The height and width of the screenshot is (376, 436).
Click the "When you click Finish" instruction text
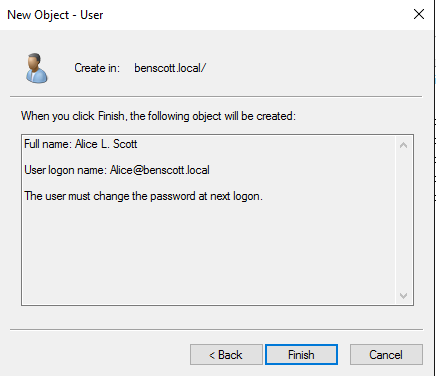pos(158,116)
